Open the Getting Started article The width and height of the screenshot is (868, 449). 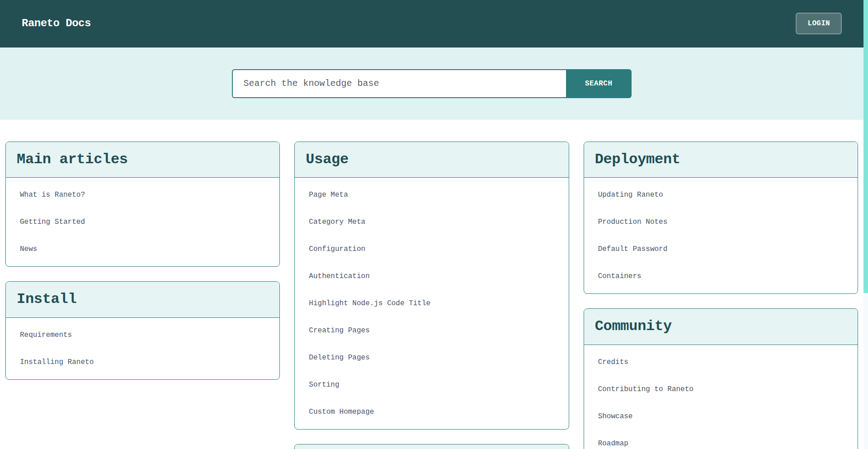pos(52,222)
